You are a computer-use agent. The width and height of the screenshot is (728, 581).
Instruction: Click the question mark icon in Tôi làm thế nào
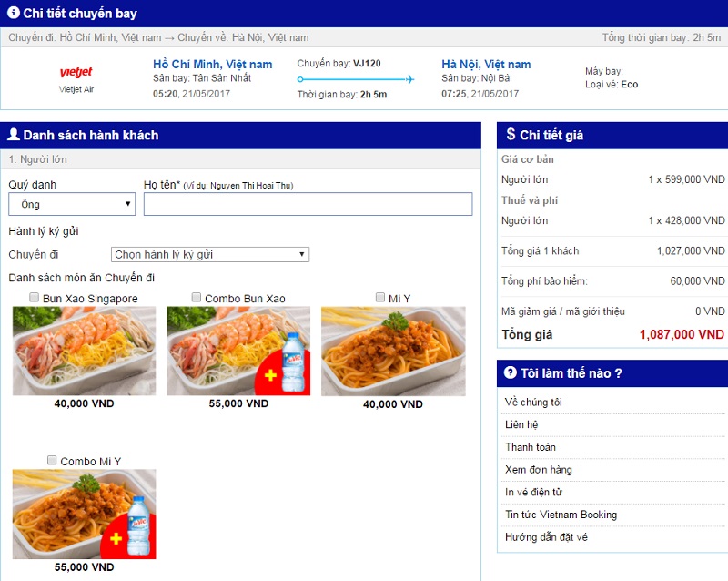point(511,372)
